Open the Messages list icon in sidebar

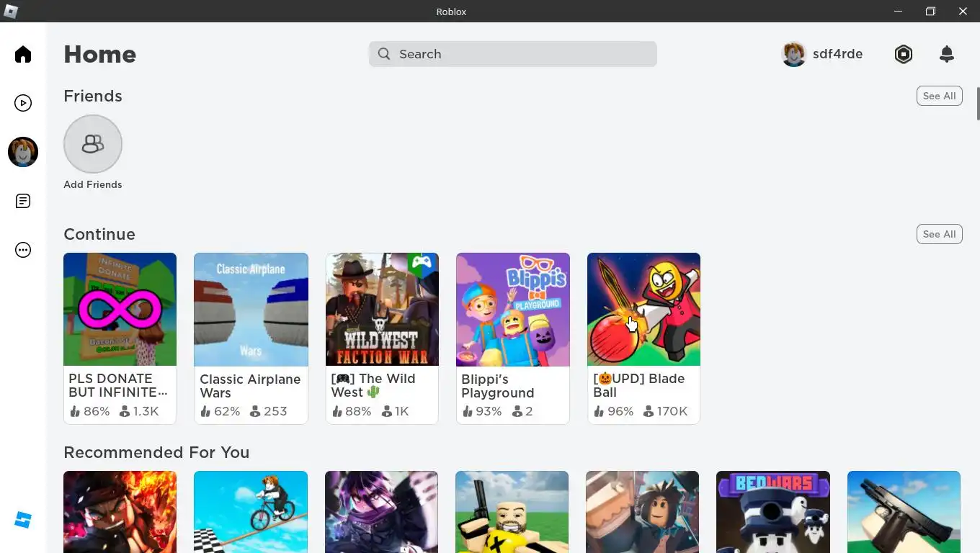(23, 201)
